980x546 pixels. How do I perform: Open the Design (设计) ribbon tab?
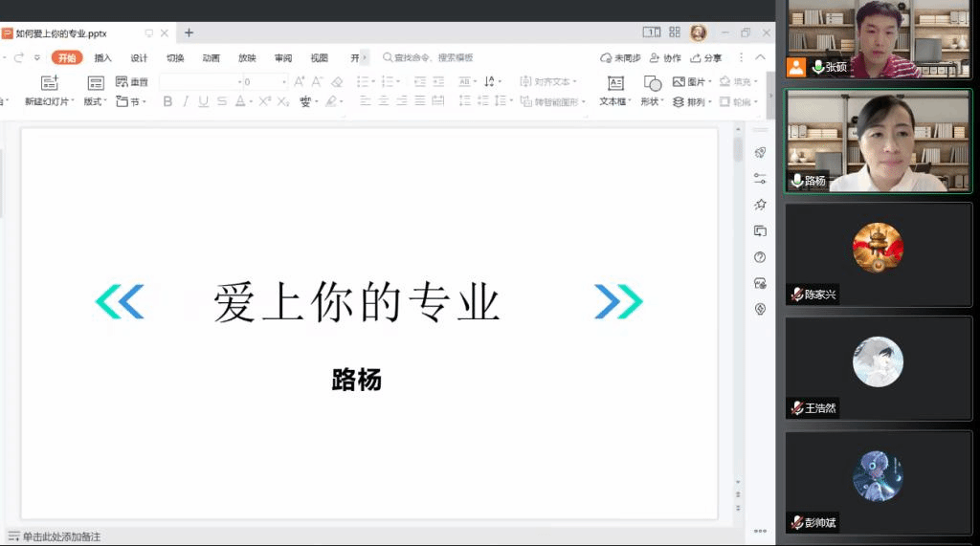click(139, 58)
